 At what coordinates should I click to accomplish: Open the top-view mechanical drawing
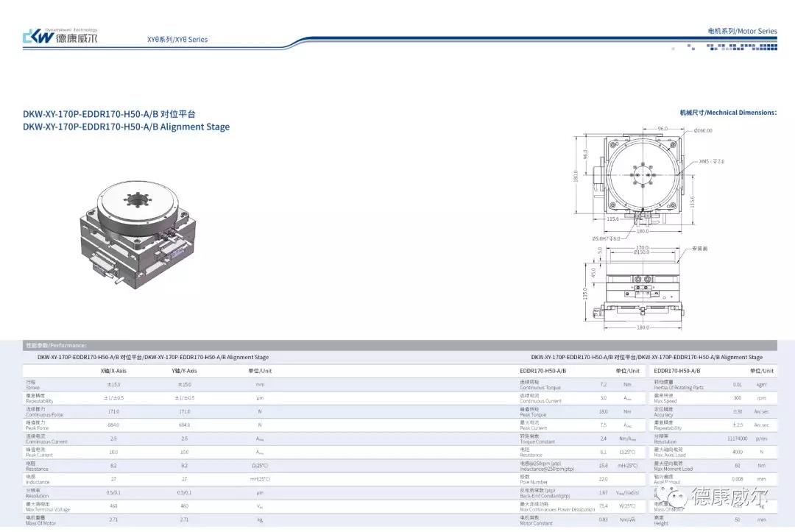click(640, 179)
